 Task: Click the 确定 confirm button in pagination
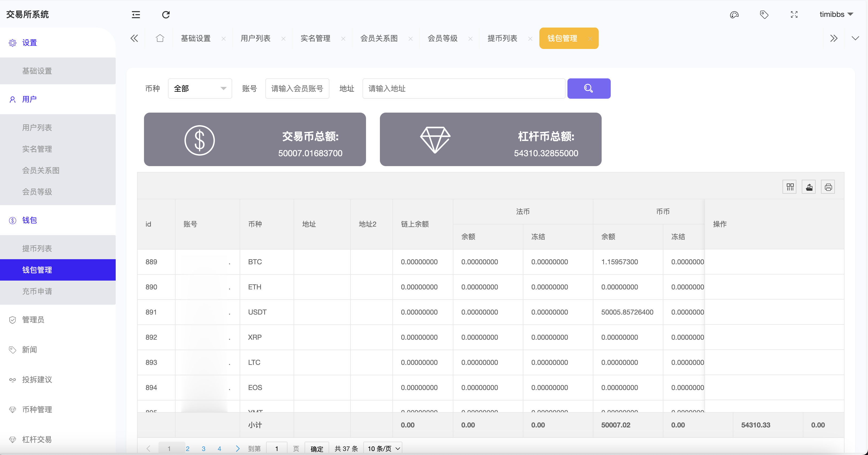316,449
